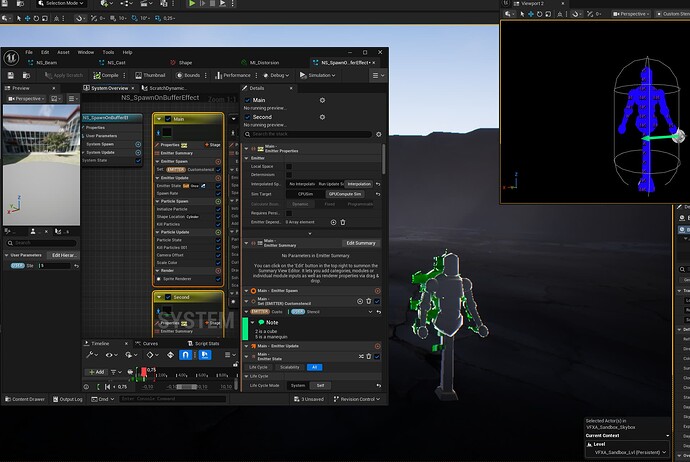The height and width of the screenshot is (462, 690).
Task: Click the Compile button icon
Action: coord(97,75)
